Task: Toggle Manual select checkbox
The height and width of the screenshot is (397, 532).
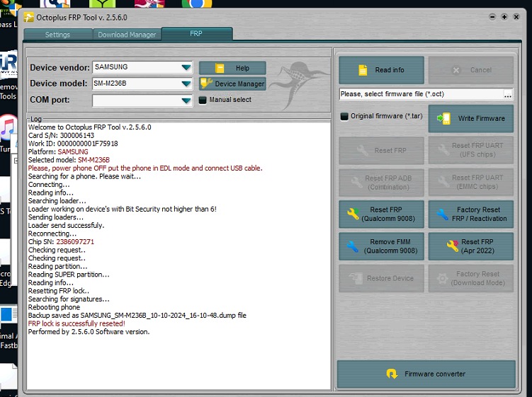Action: pos(203,100)
